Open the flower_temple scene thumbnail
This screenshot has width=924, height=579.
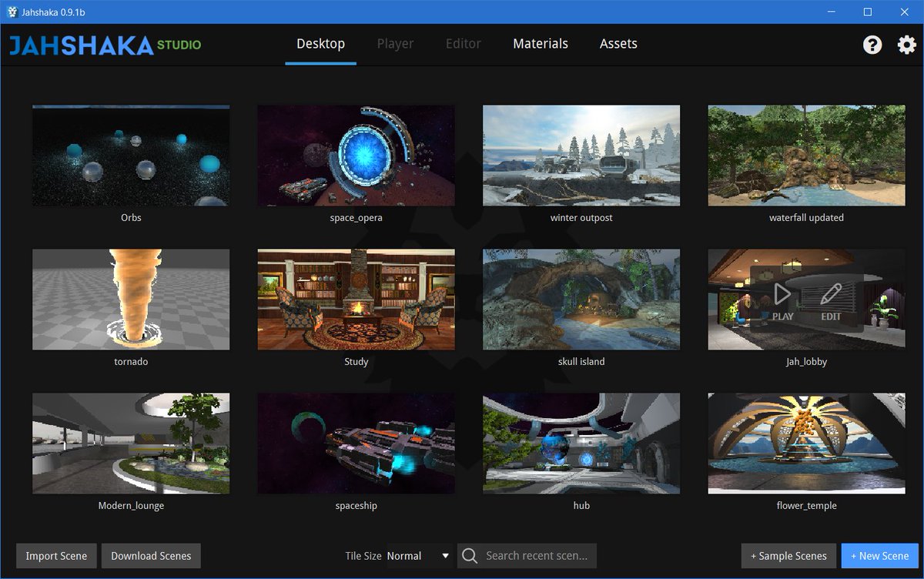(x=806, y=443)
